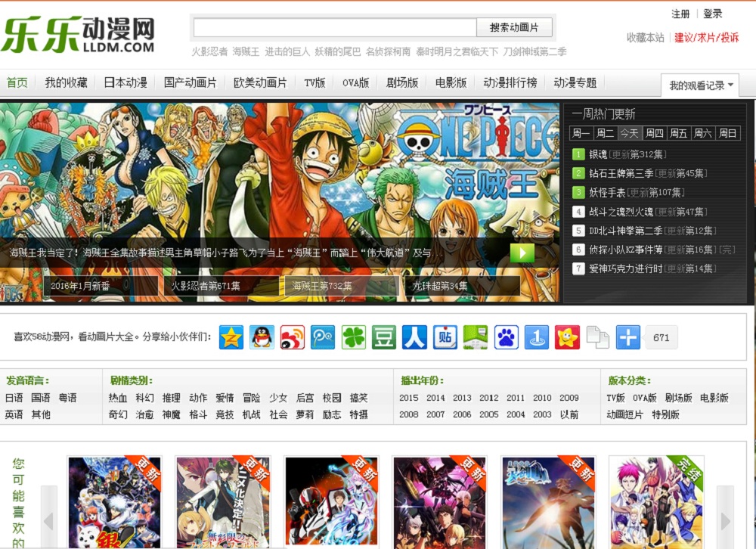This screenshot has width=756, height=549.
Task: Filter by 机战 genre
Action: click(x=251, y=414)
